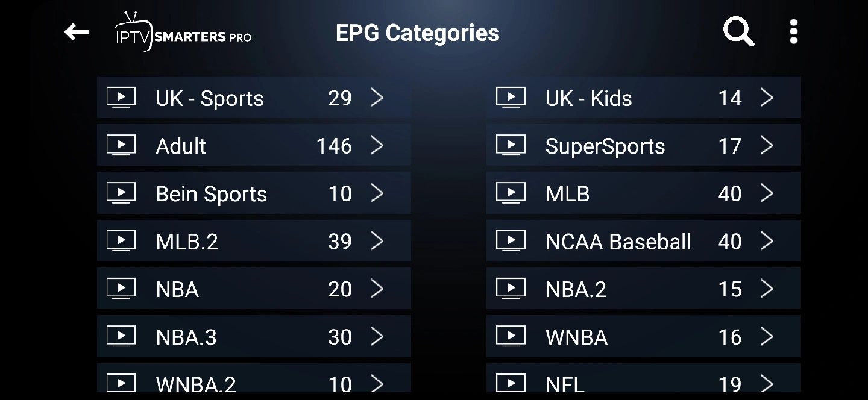Open the NBA.2 category
Viewport: 868px width, 400px height.
tap(643, 289)
